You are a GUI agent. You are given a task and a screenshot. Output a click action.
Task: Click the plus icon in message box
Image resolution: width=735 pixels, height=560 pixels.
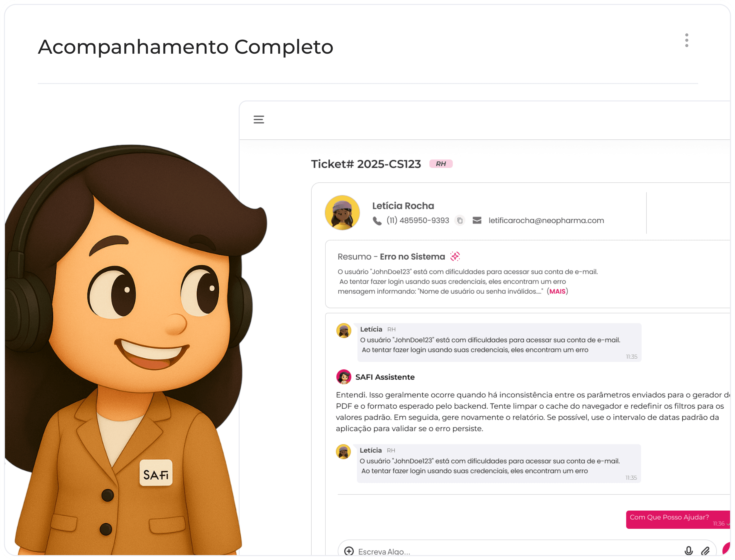click(349, 551)
